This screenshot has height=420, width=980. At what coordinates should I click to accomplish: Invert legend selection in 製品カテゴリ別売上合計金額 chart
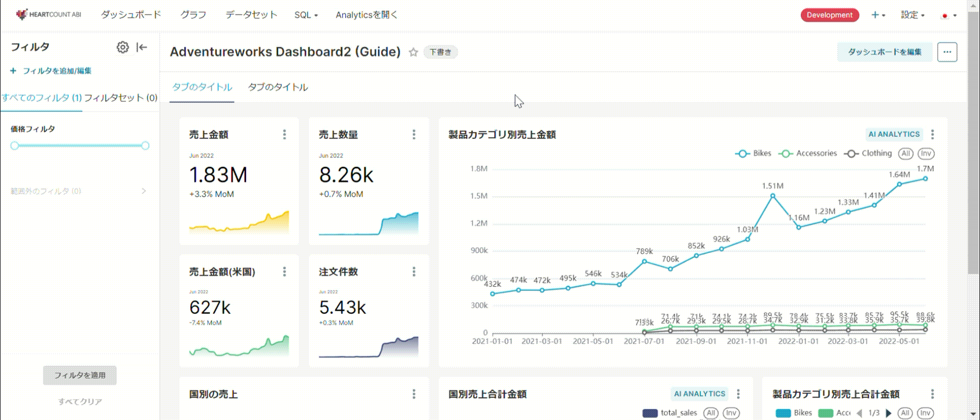pyautogui.click(x=925, y=413)
